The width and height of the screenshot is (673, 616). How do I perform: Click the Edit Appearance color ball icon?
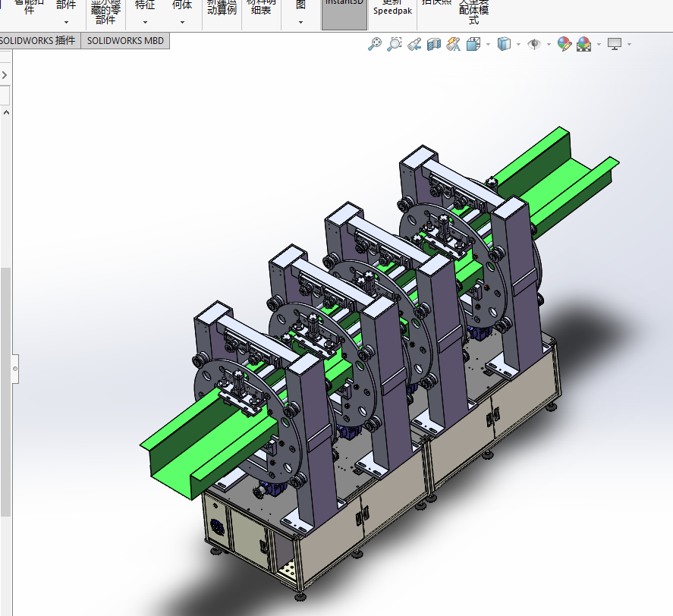(565, 44)
